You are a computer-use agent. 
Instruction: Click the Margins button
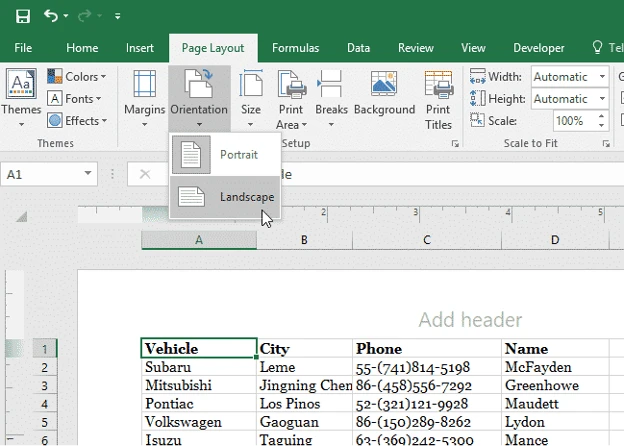coord(144,98)
